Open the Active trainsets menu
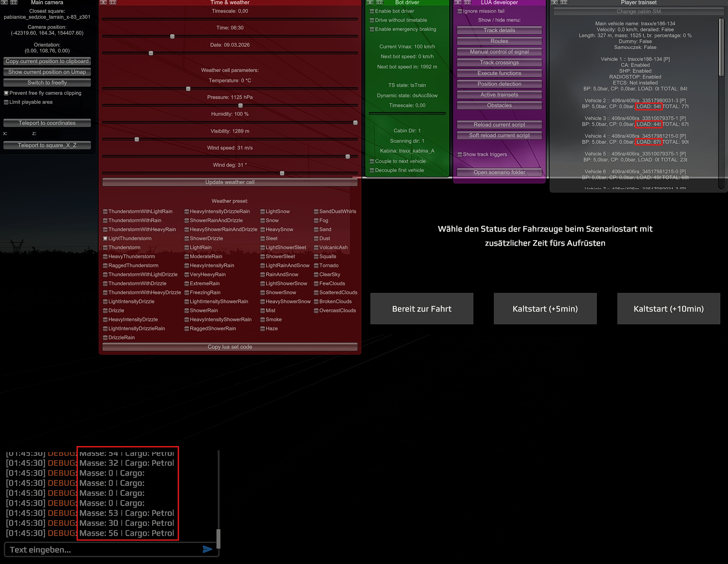The image size is (728, 564). click(x=499, y=95)
